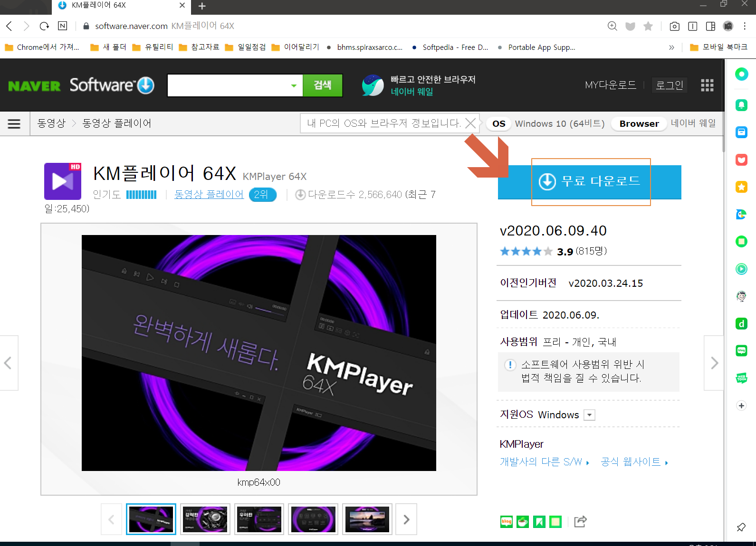Click the 무료 다운로드 button
This screenshot has height=546, width=756.
click(590, 181)
